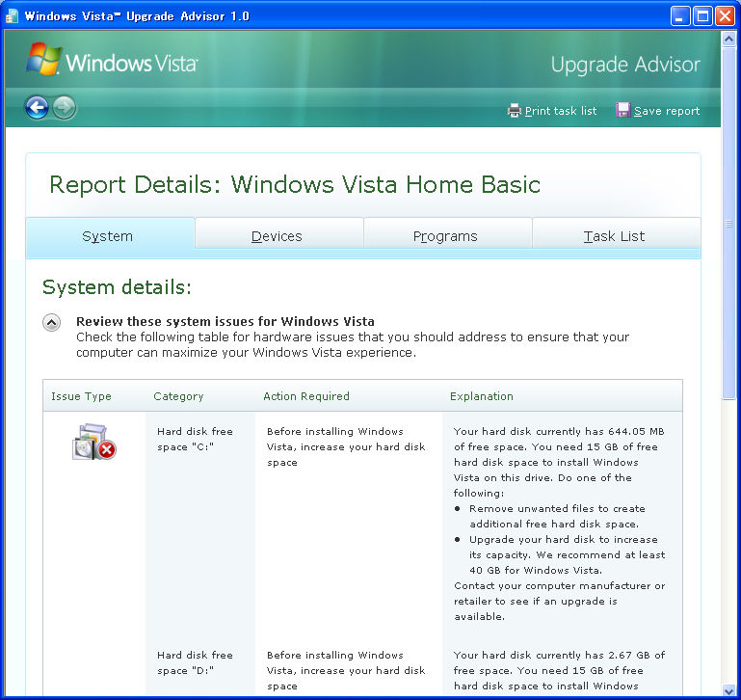Viewport: 741px width, 700px height.
Task: Click the Upgrade your hard disk bullet text
Action: pyautogui.click(x=568, y=554)
